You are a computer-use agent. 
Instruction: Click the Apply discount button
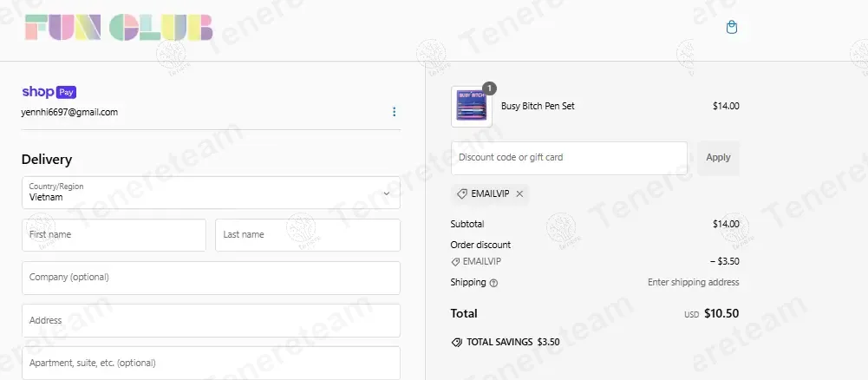(718, 158)
